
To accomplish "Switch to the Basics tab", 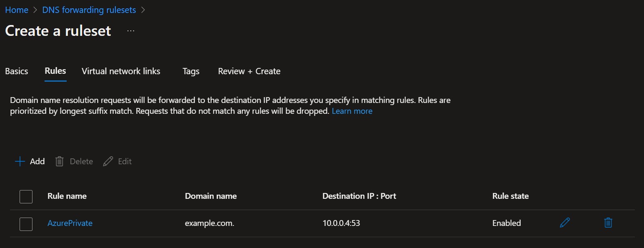I will [16, 71].
